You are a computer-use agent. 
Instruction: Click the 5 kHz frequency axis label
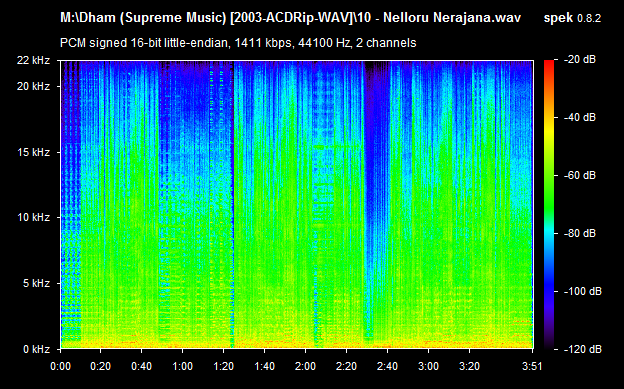point(37,283)
